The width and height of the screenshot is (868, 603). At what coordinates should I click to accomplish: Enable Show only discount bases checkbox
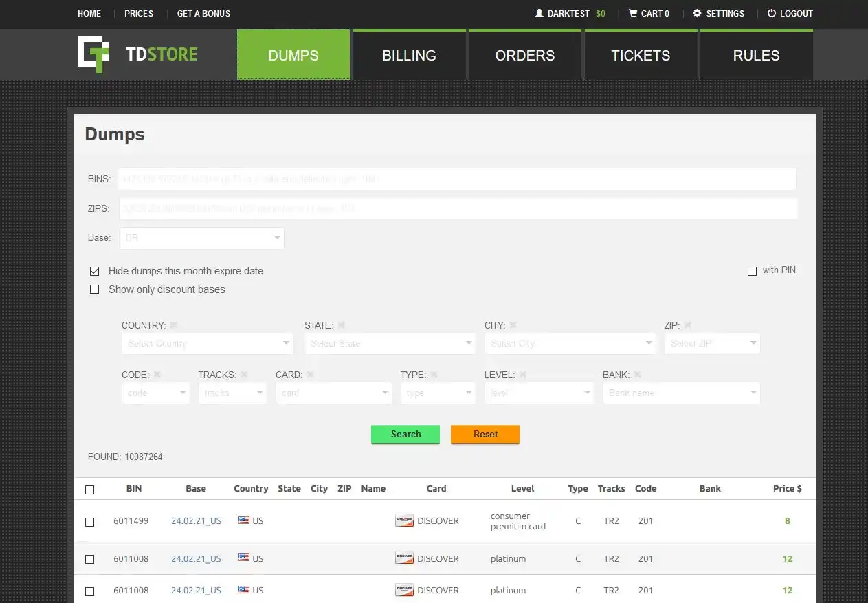(x=95, y=289)
